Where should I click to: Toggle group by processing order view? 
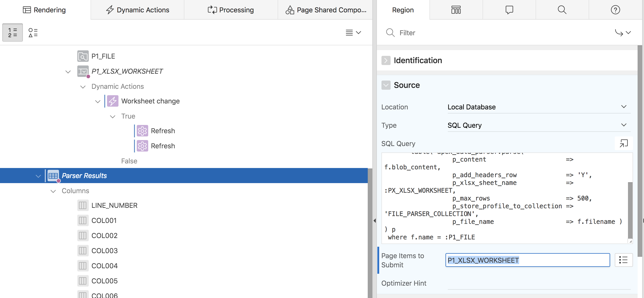pyautogui.click(x=13, y=33)
